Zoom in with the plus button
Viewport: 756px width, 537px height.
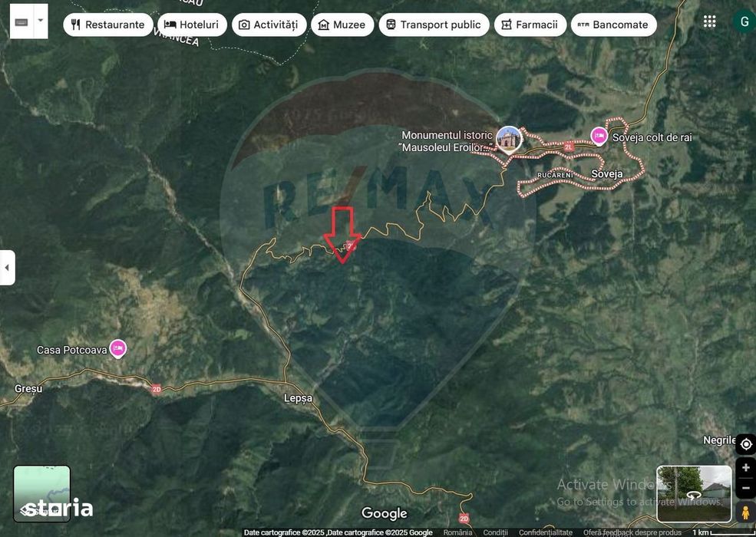(746, 467)
